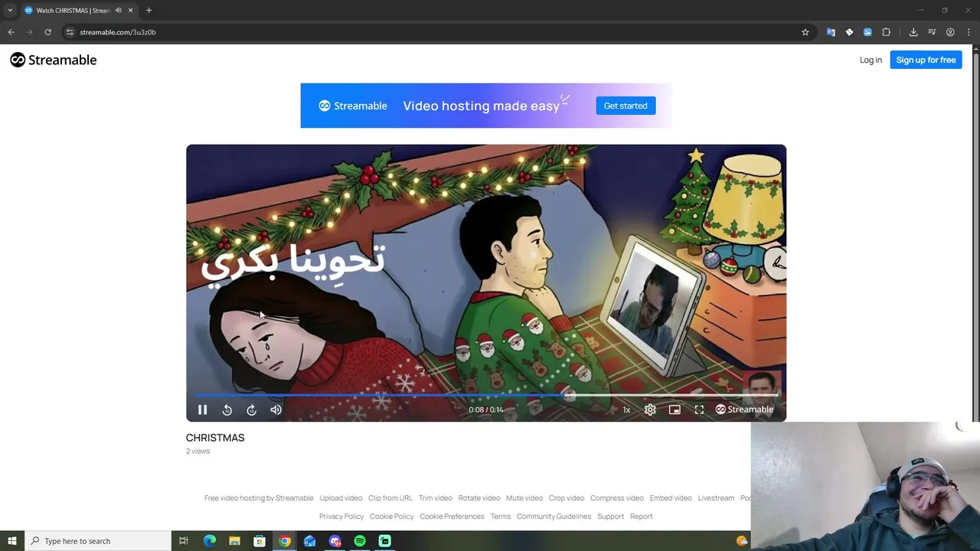Image resolution: width=980 pixels, height=551 pixels.
Task: Open Compress video footer link
Action: (x=617, y=498)
